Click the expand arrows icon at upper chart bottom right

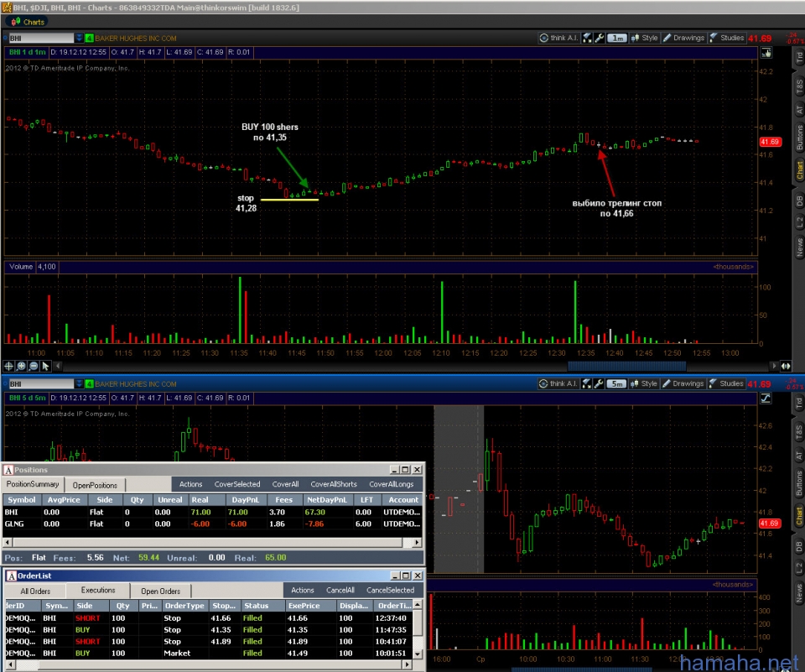(786, 366)
